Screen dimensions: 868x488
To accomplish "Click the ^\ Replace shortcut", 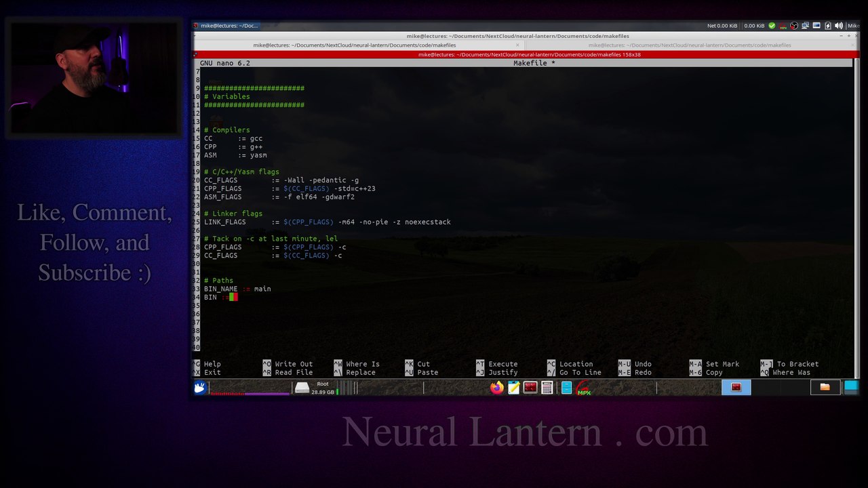I will click(x=355, y=372).
